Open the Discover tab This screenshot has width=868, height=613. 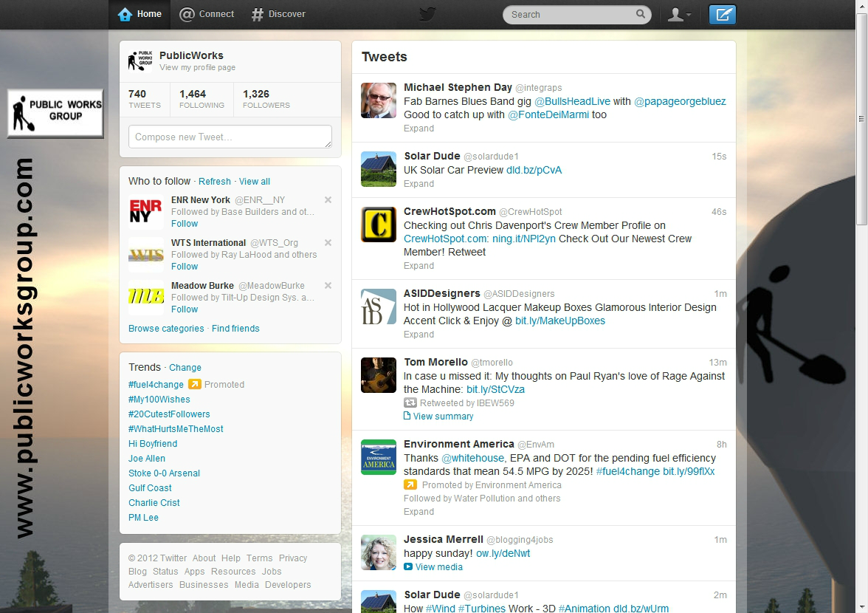[x=278, y=14]
